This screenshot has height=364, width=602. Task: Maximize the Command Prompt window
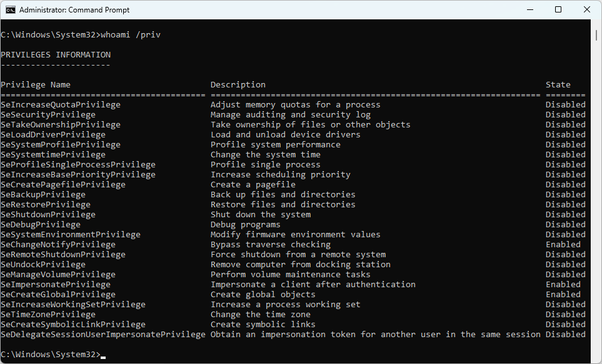point(558,10)
